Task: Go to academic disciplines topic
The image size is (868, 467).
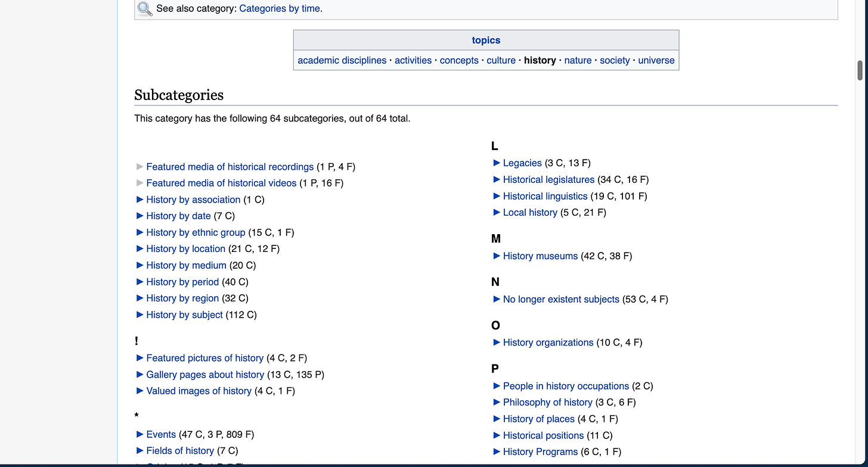Action: click(342, 60)
